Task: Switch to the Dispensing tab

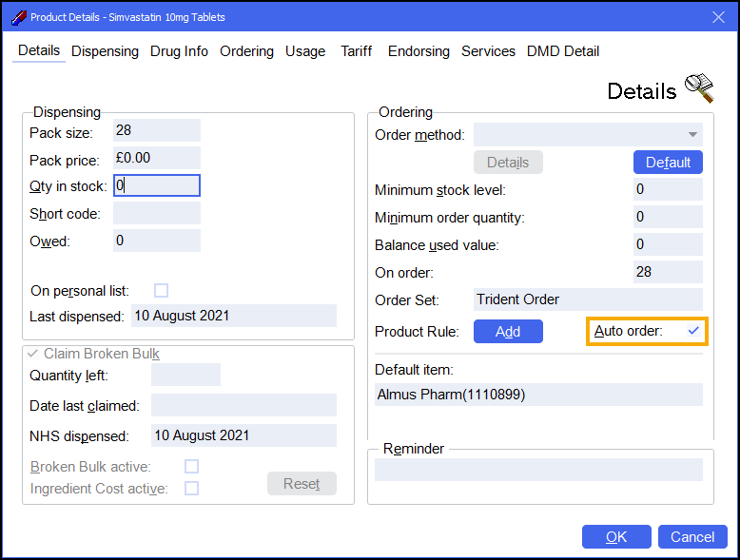Action: click(x=105, y=51)
